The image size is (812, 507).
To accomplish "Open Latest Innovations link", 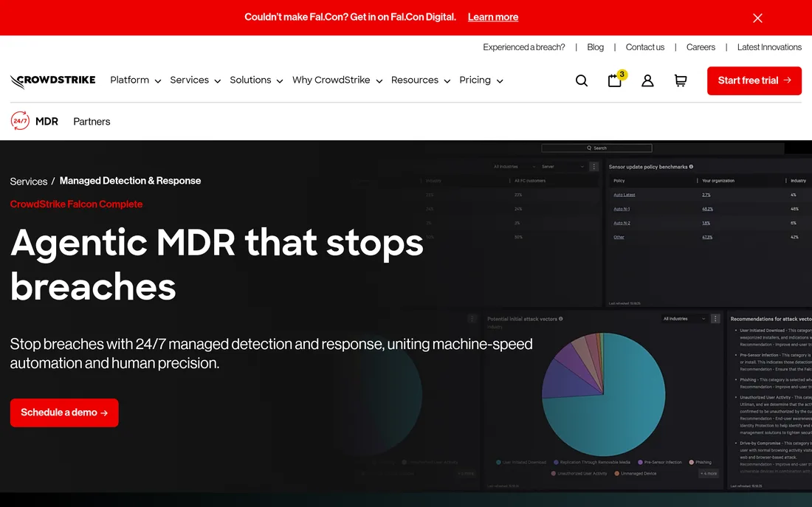I will 769,47.
